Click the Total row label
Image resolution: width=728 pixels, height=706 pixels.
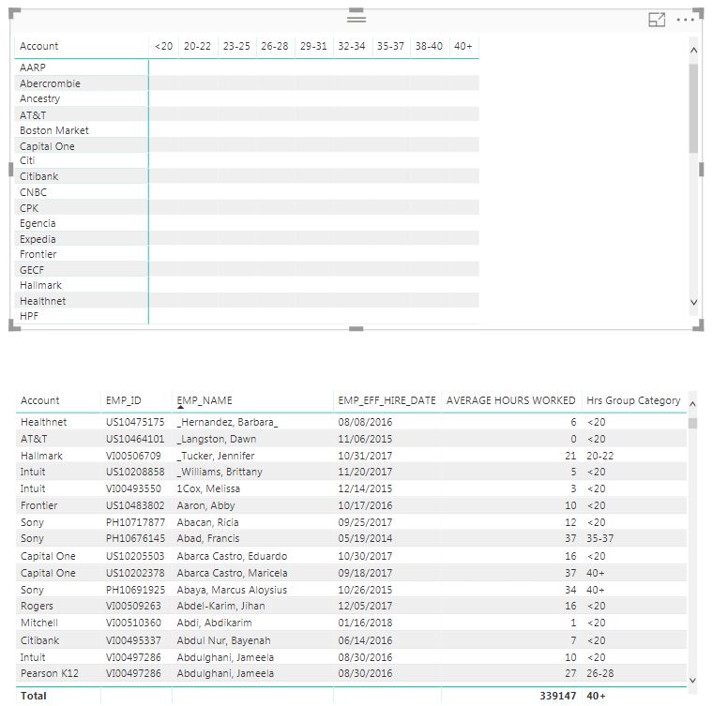(x=34, y=696)
